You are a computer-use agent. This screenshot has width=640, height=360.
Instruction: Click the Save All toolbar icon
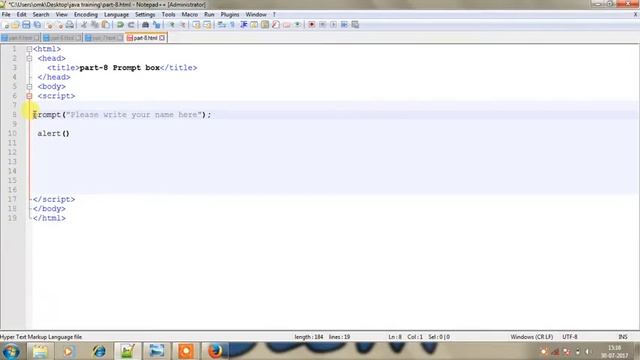coord(37,25)
